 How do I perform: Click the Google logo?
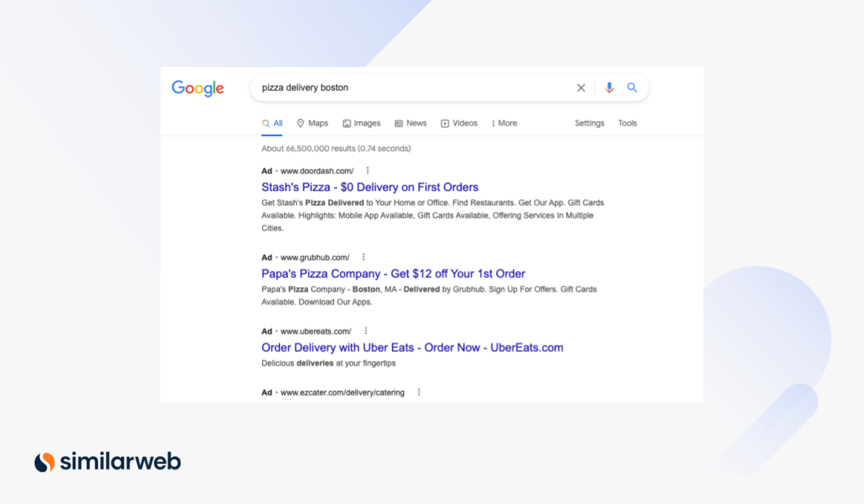pyautogui.click(x=197, y=89)
